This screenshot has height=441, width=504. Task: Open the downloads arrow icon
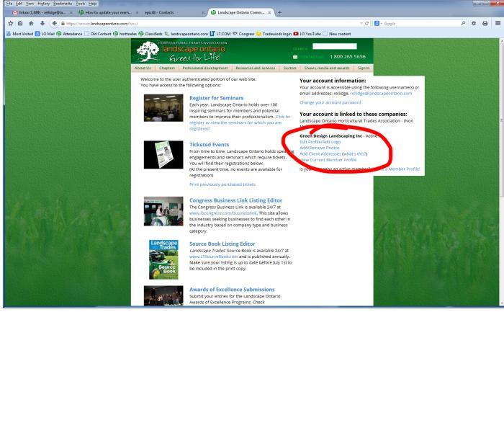coord(42,23)
